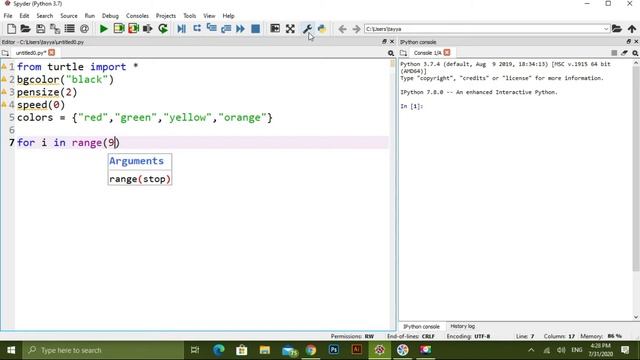Viewport: 640px width, 360px height.
Task: Open Chrome from the taskbar
Action: coord(311,350)
